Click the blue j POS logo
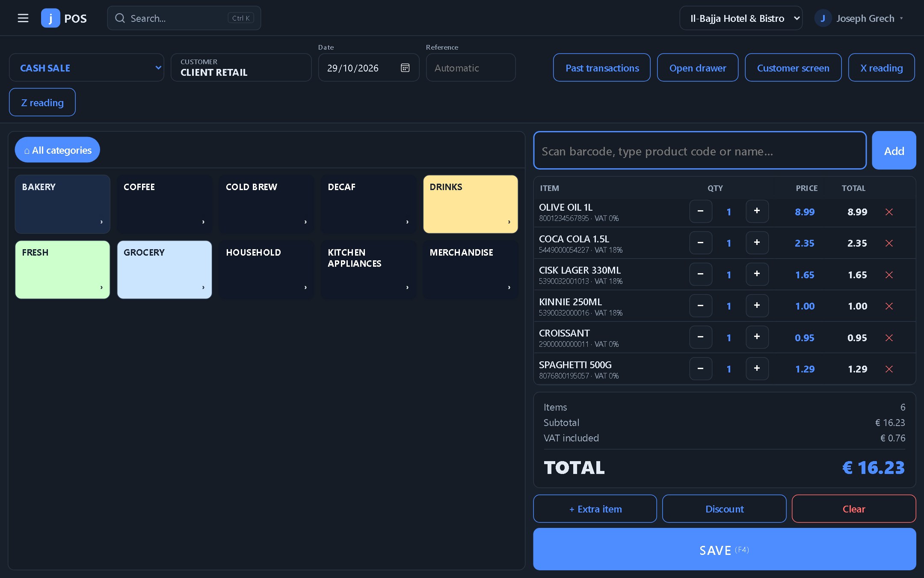The height and width of the screenshot is (578, 924). coord(50,18)
